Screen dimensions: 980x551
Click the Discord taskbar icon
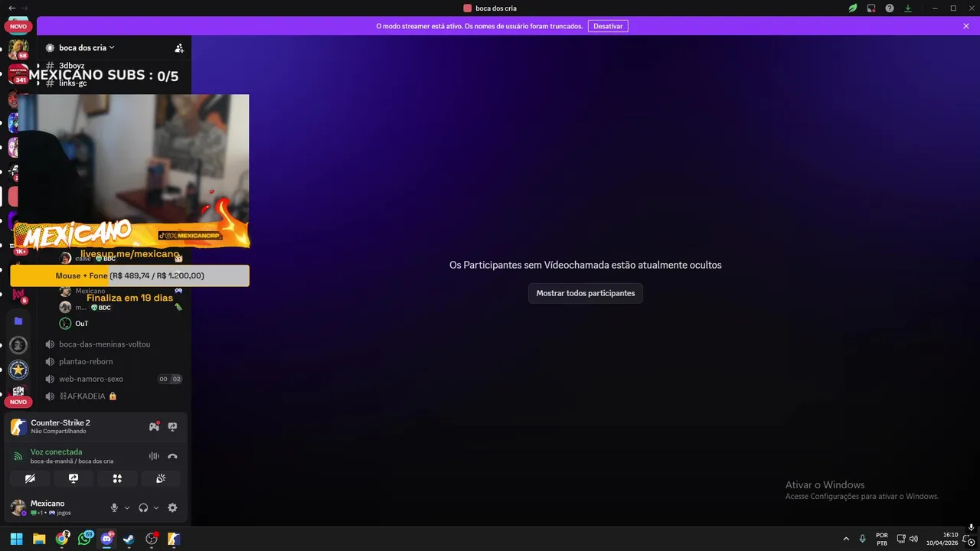coord(107,539)
